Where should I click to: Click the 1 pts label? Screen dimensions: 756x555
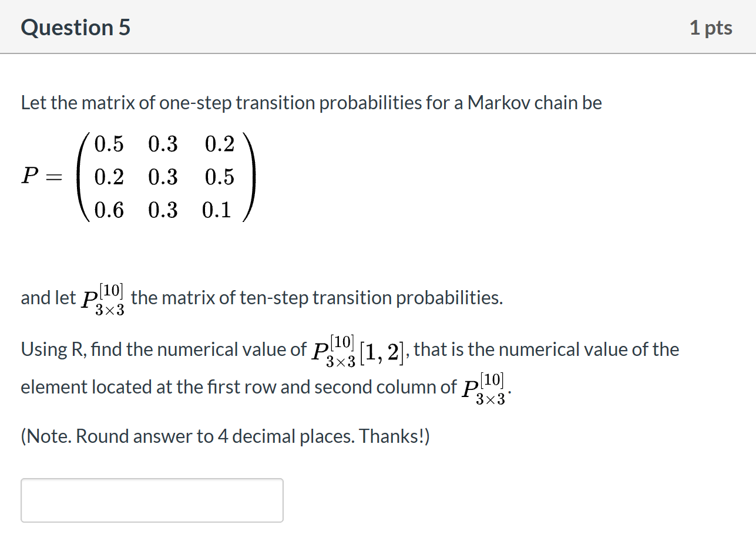point(711,27)
